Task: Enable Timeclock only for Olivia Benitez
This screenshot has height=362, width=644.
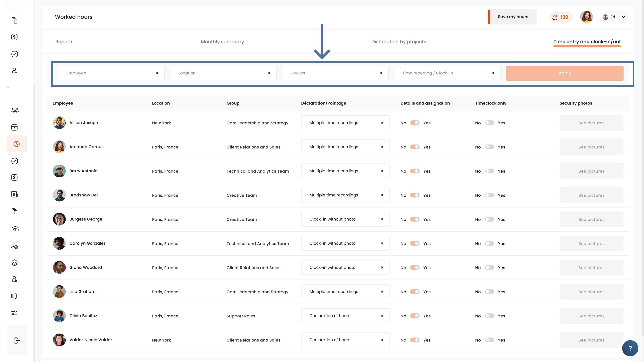Action: (x=489, y=316)
